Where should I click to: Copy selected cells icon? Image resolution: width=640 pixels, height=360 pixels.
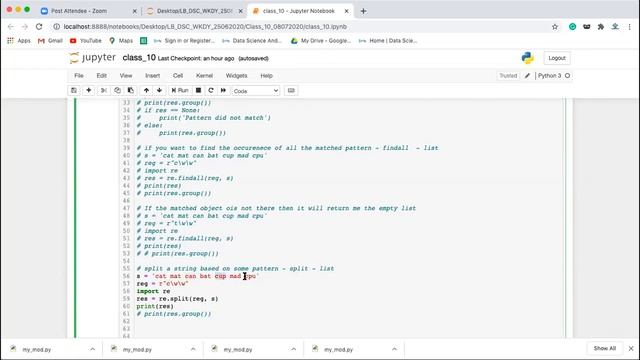117,90
